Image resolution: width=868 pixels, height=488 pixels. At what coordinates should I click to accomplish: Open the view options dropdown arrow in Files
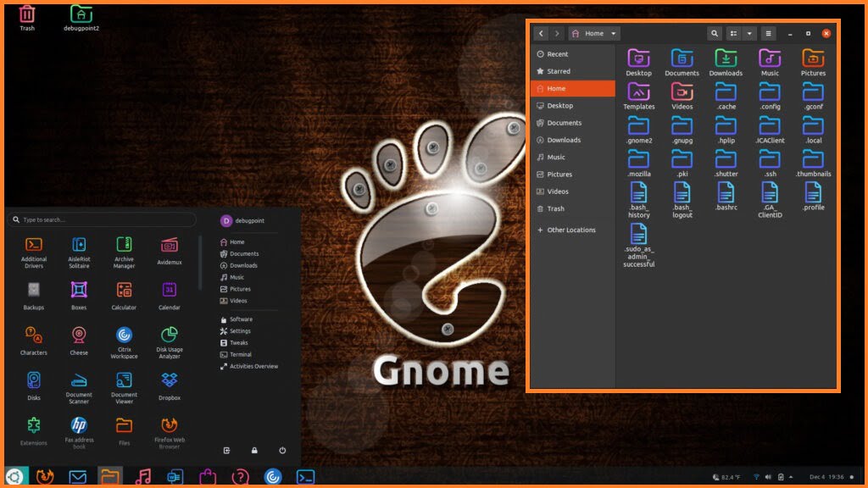[749, 34]
